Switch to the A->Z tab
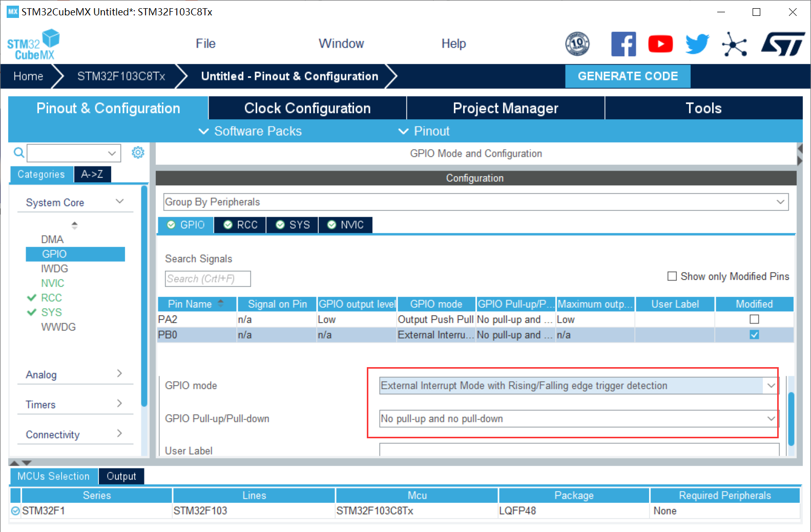811x532 pixels. coord(92,174)
